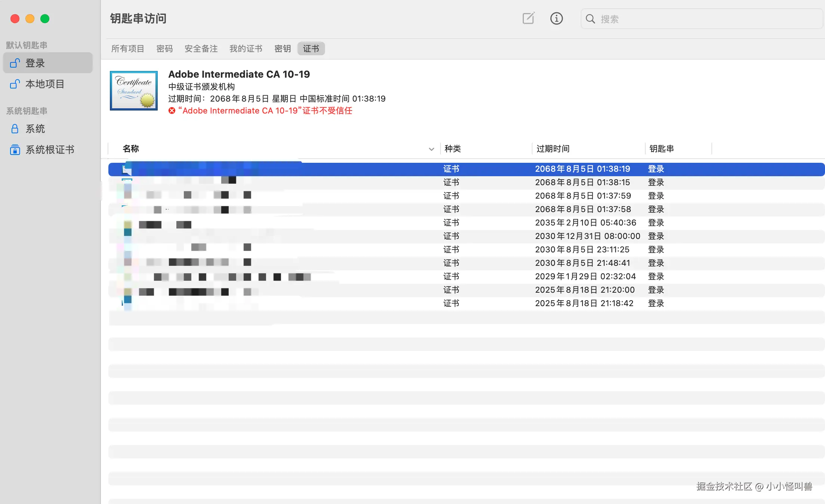The height and width of the screenshot is (504, 825).
Task: Switch to the 我的证书 tab
Action: point(245,49)
